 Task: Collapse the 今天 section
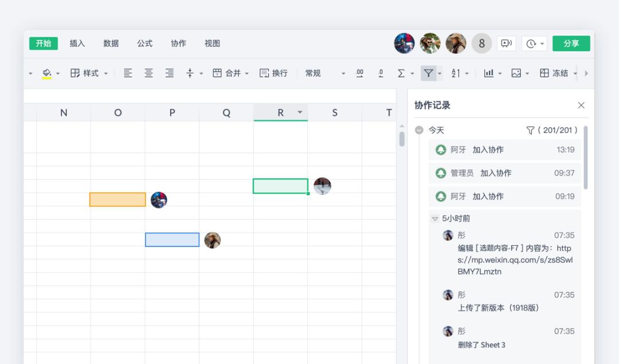click(419, 130)
